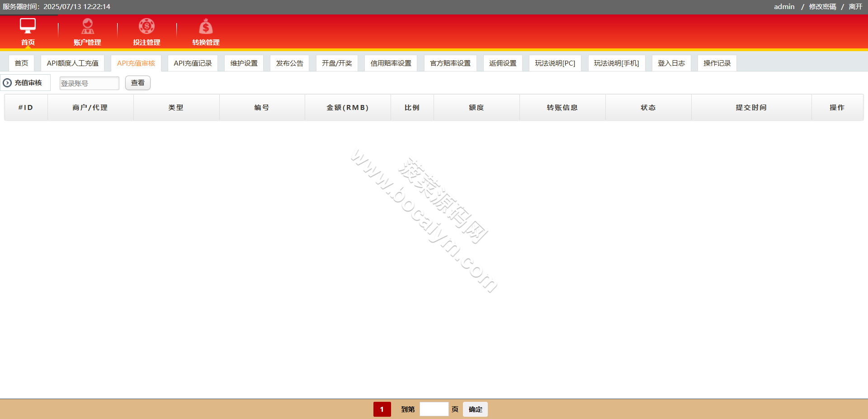Click the 充值审核 circle arrow icon
Image resolution: width=868 pixels, height=419 pixels.
[7, 83]
